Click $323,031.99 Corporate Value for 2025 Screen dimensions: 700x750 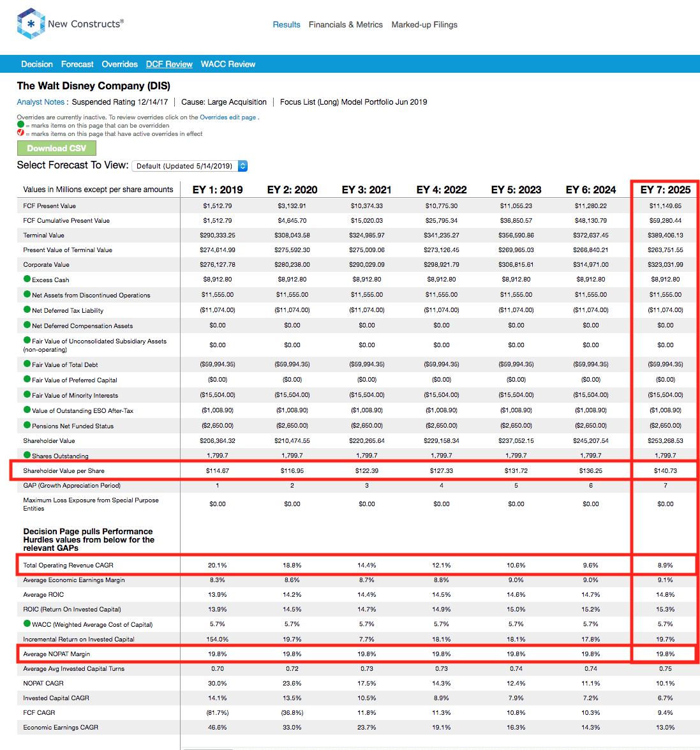coord(666,264)
